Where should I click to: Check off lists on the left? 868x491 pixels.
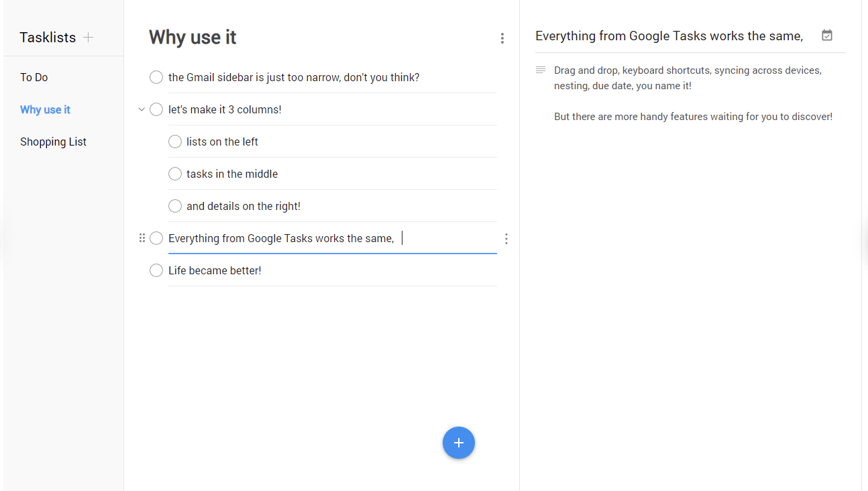[x=175, y=142]
